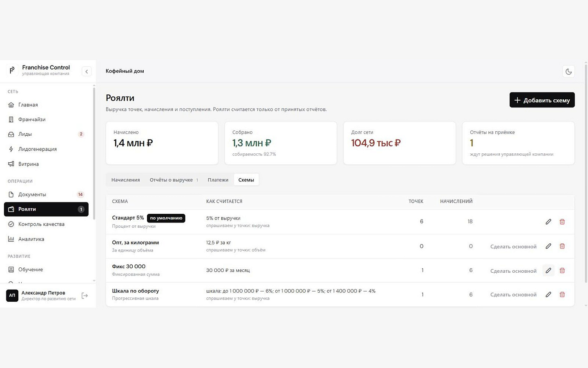
Task: Delete the Опт, за килограмм scheme
Action: [x=562, y=246]
